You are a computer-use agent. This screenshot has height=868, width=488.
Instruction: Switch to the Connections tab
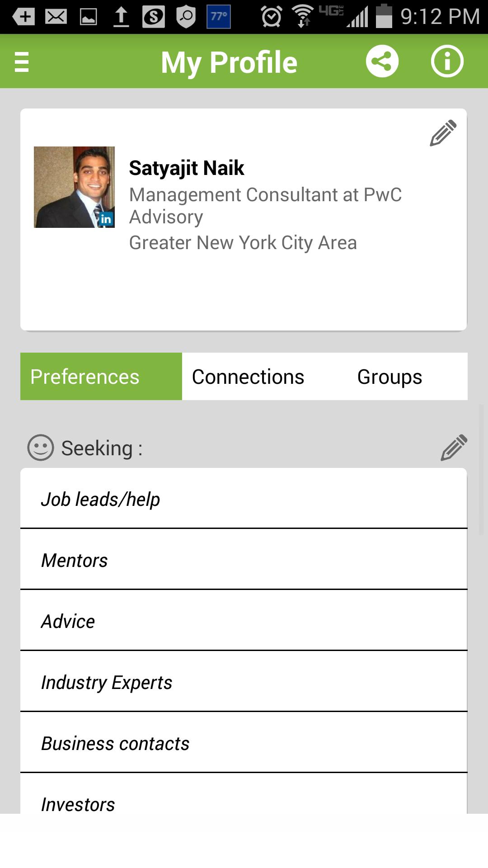pos(248,377)
